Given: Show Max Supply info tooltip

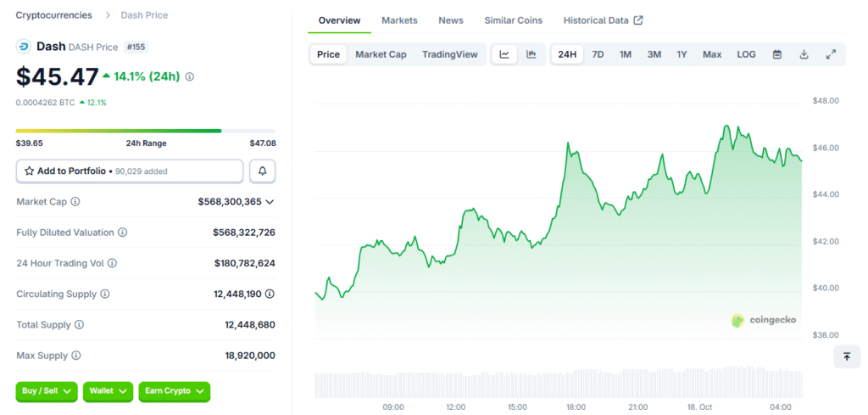Looking at the screenshot, I should pyautogui.click(x=76, y=355).
